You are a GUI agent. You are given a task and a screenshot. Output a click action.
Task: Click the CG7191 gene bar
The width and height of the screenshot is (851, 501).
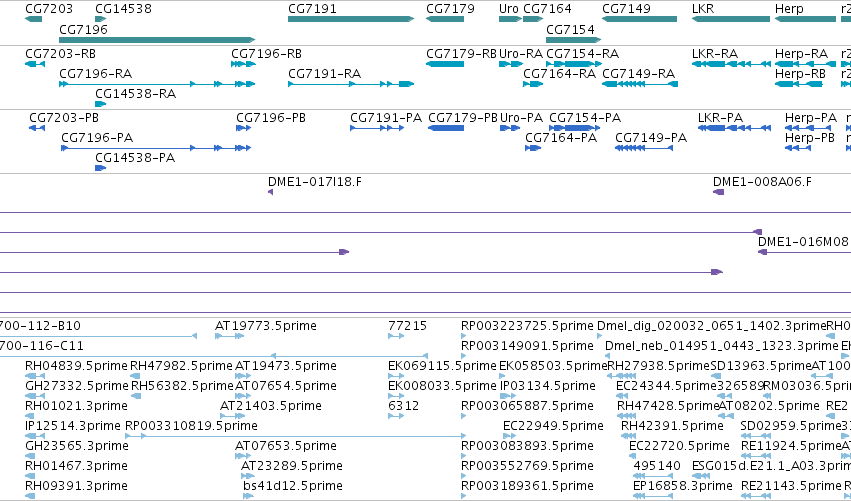click(x=351, y=19)
